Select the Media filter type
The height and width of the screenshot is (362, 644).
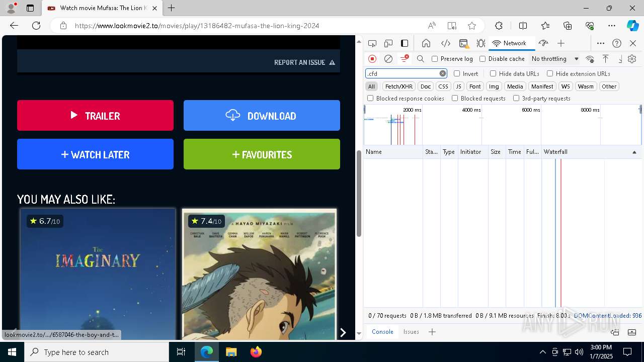click(515, 86)
